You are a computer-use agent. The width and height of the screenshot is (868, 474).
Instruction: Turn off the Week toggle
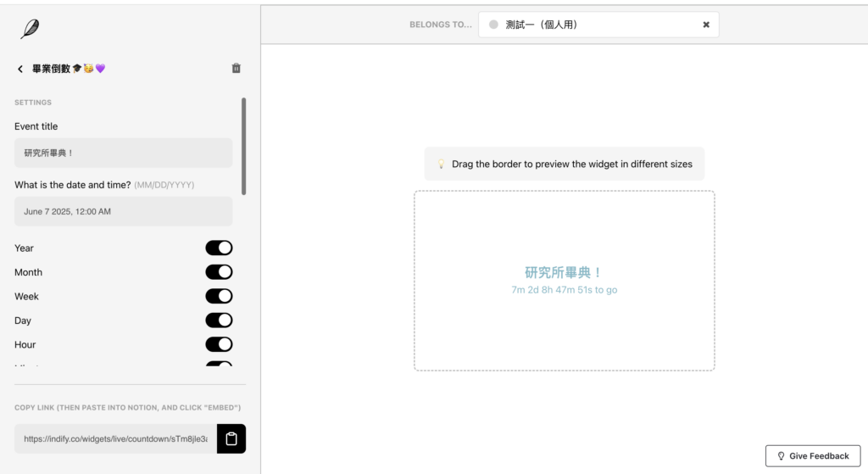click(219, 296)
